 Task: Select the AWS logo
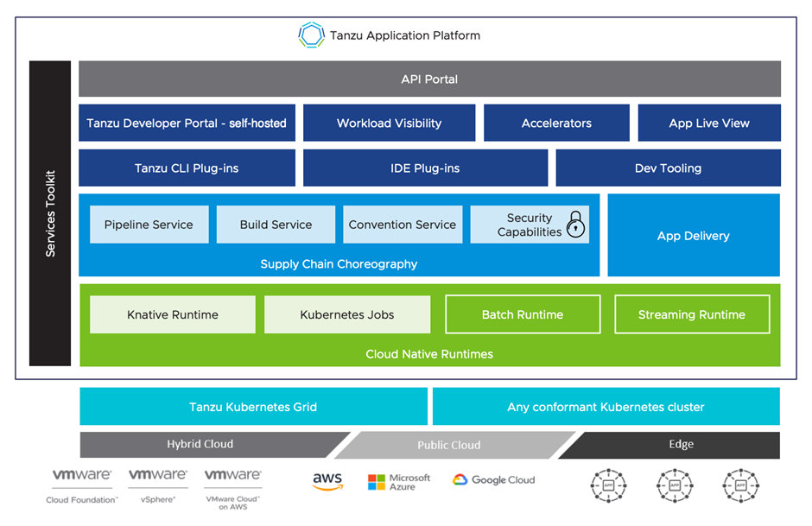tap(328, 481)
